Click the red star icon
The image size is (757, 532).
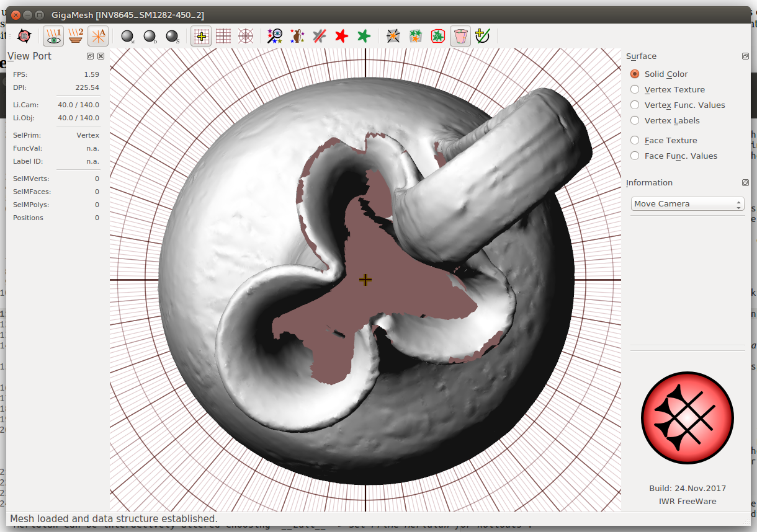(342, 36)
